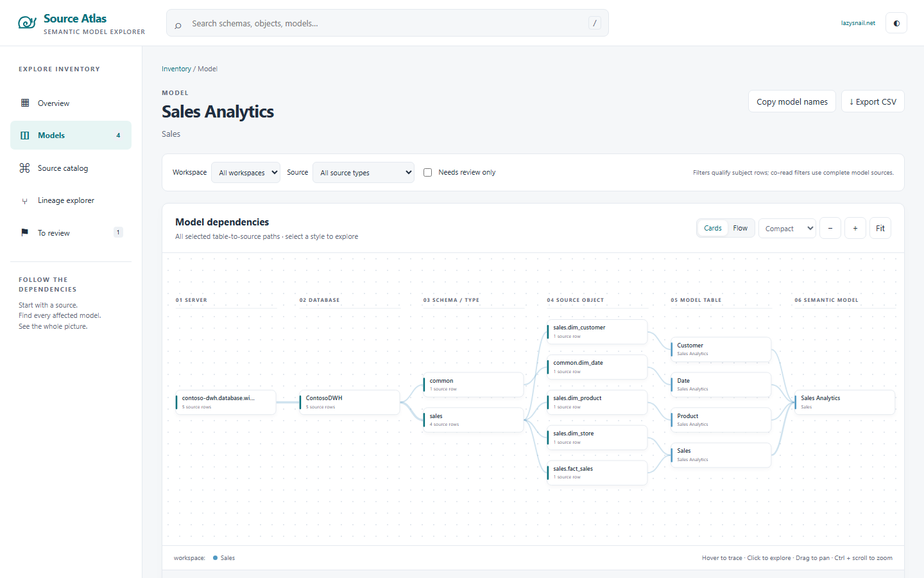Open Source catalog in the sidebar
This screenshot has height=578, width=924.
pos(71,168)
